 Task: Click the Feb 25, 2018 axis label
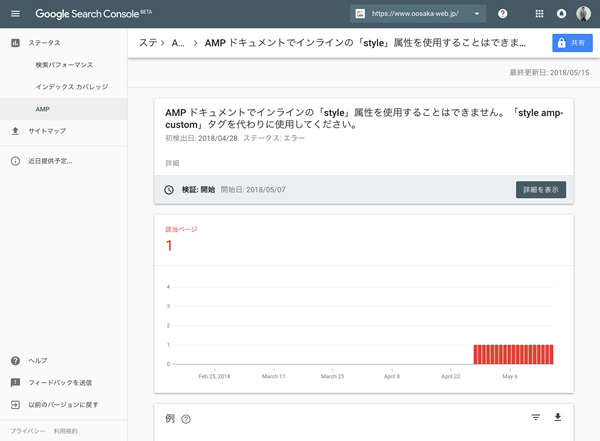pos(214,376)
